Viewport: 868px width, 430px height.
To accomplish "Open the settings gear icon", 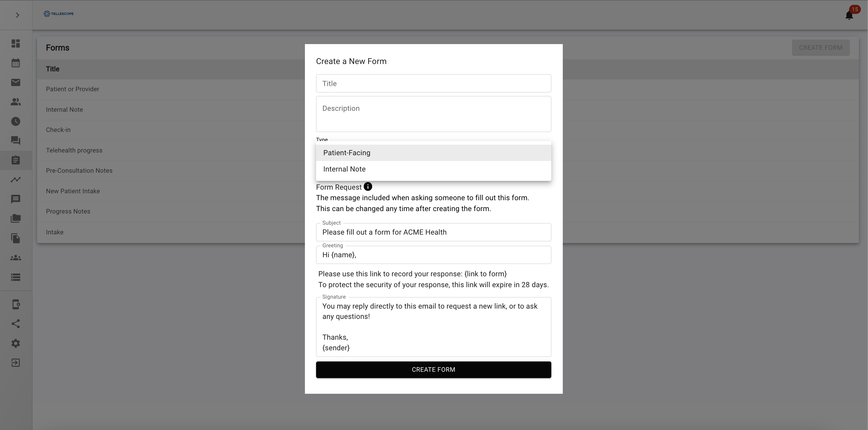I will click(15, 343).
